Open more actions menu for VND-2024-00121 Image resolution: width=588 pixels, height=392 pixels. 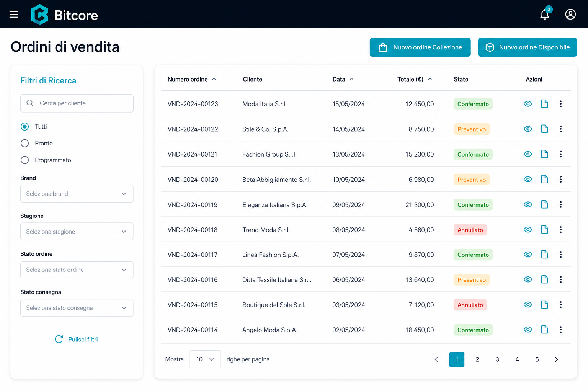[561, 154]
